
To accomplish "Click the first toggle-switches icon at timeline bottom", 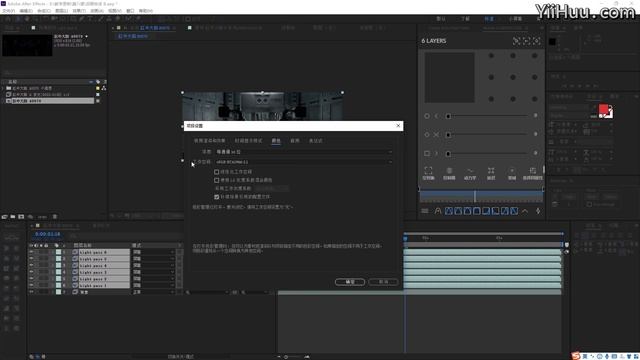I will (31, 357).
